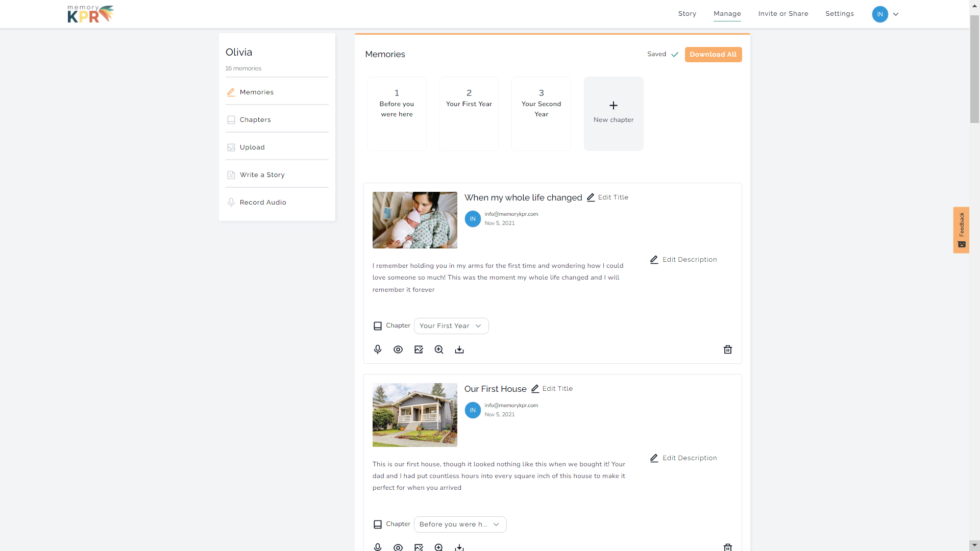980x551 pixels.
Task: Replace image for Our First House memory
Action: pyautogui.click(x=419, y=547)
